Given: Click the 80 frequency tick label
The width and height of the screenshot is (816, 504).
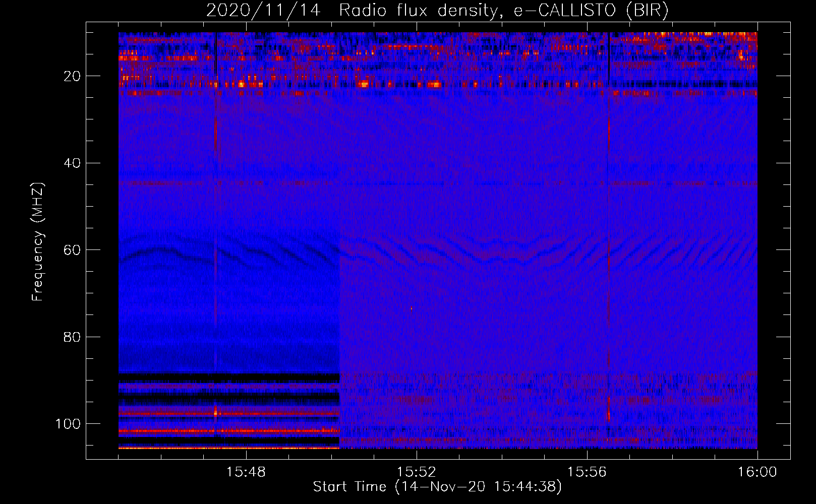Looking at the screenshot, I should (72, 337).
